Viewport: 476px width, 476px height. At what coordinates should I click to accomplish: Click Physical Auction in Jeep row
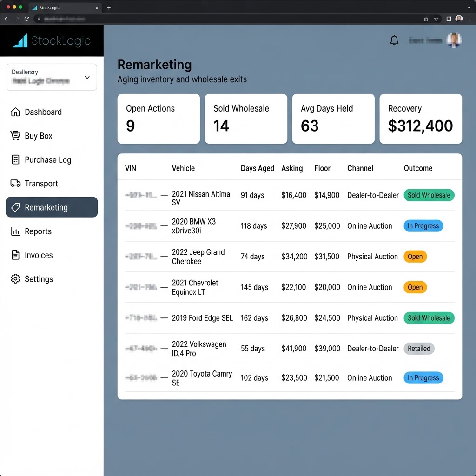click(372, 257)
